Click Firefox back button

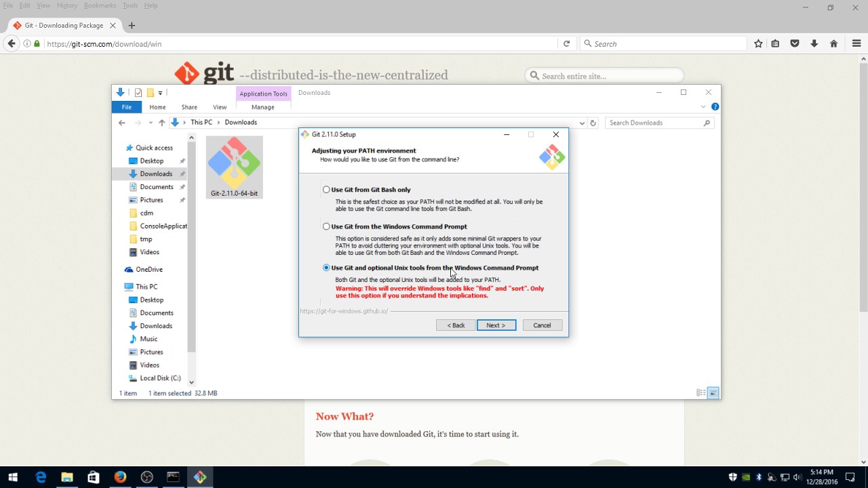(x=11, y=43)
